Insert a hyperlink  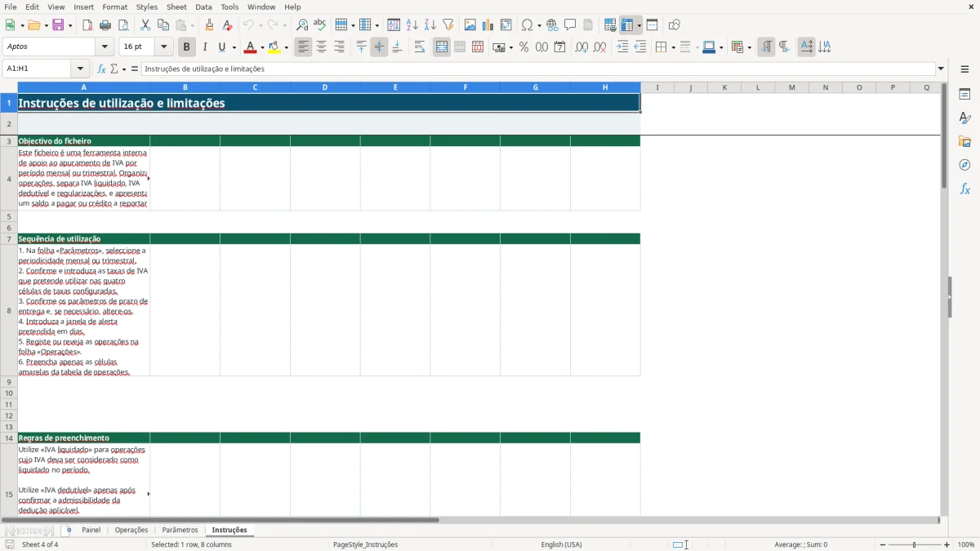(552, 25)
